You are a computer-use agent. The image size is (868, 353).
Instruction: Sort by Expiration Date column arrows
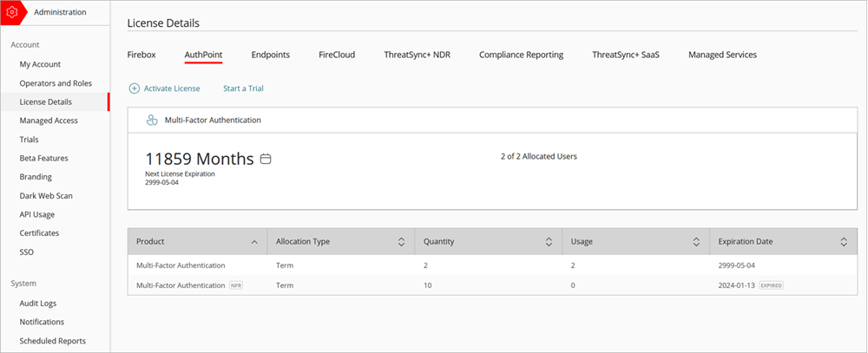(844, 242)
